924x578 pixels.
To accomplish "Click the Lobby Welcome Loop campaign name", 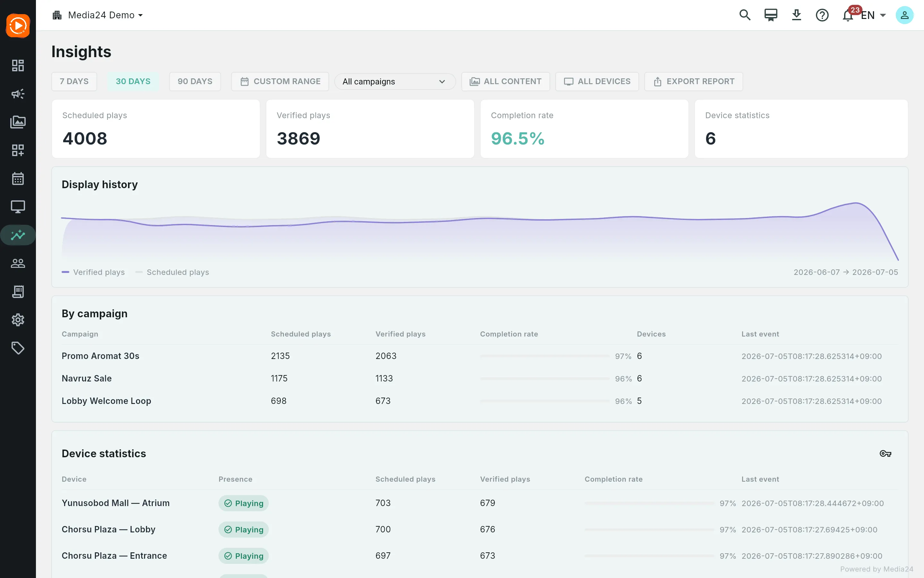I will pyautogui.click(x=107, y=401).
